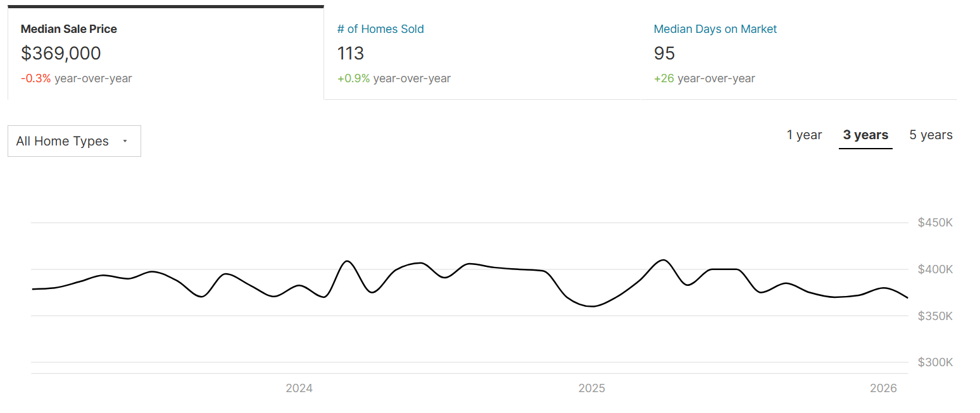
Task: Switch chart to 5 years range
Action: [931, 135]
